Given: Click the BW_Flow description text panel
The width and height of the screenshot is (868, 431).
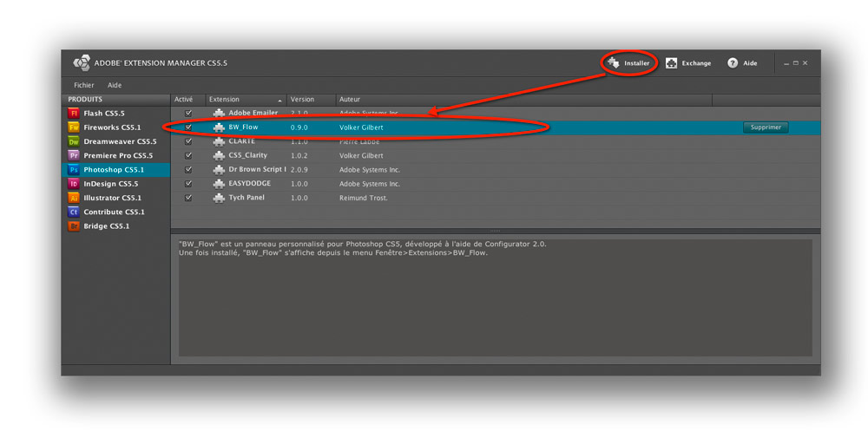Looking at the screenshot, I should pos(496,298).
